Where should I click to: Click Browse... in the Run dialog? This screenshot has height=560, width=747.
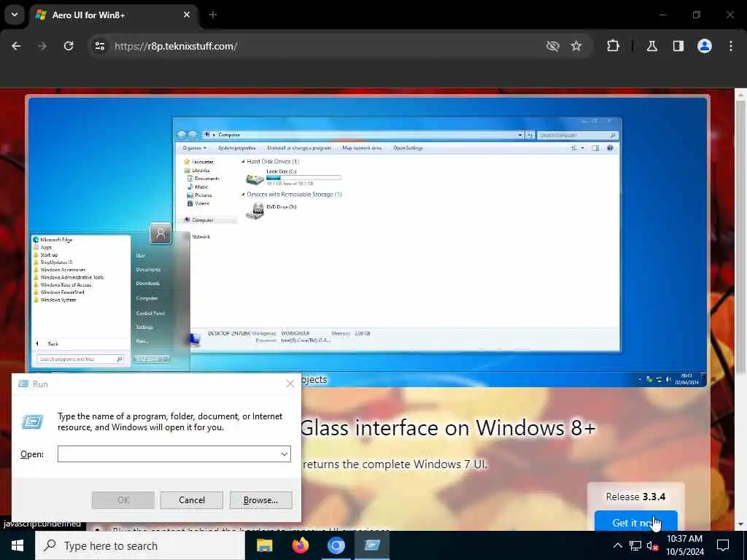coord(260,500)
